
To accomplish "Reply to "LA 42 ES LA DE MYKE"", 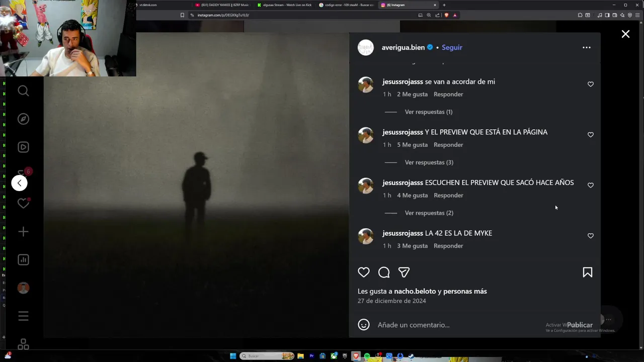I will tap(448, 246).
